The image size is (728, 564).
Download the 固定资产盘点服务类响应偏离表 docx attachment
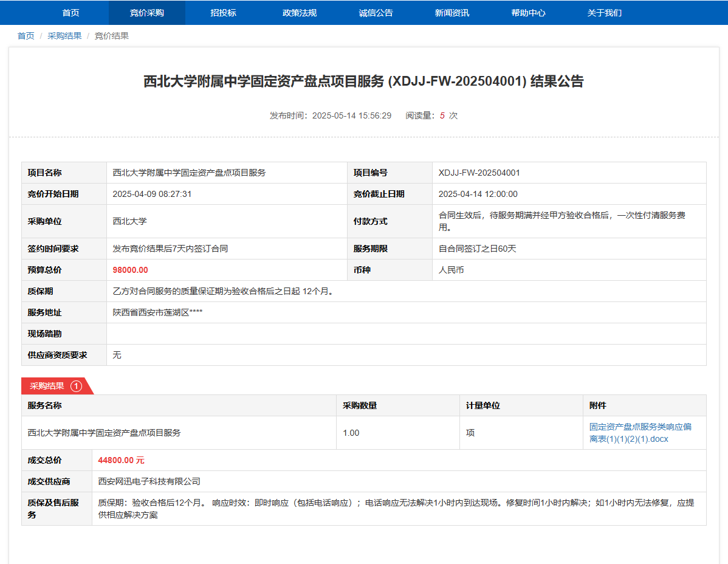tap(640, 433)
